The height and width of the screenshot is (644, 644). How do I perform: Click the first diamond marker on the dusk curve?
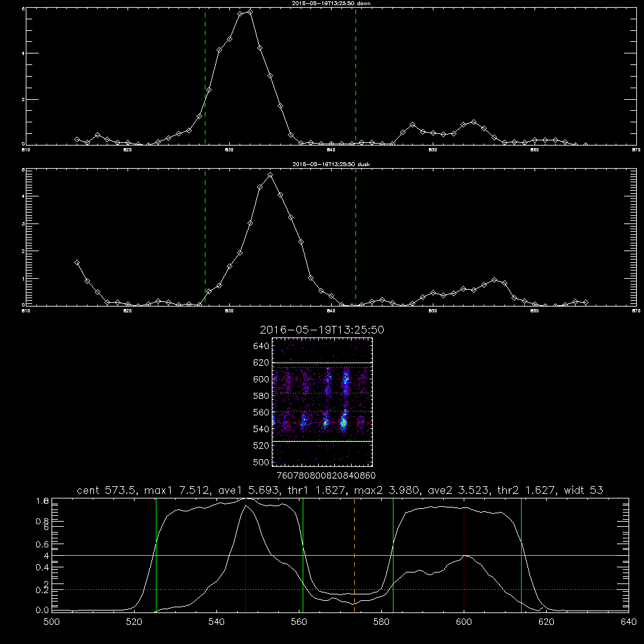[x=77, y=263]
